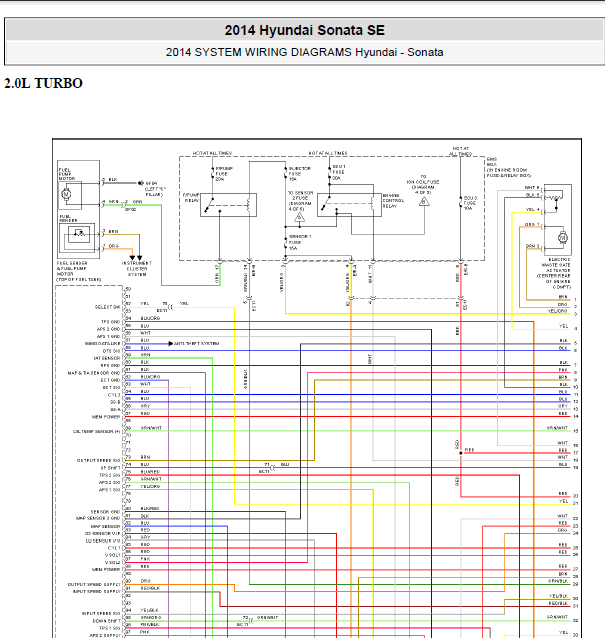The width and height of the screenshot is (605, 638).
Task: Click the 'SELECT SW' pin label
Action: [107, 307]
